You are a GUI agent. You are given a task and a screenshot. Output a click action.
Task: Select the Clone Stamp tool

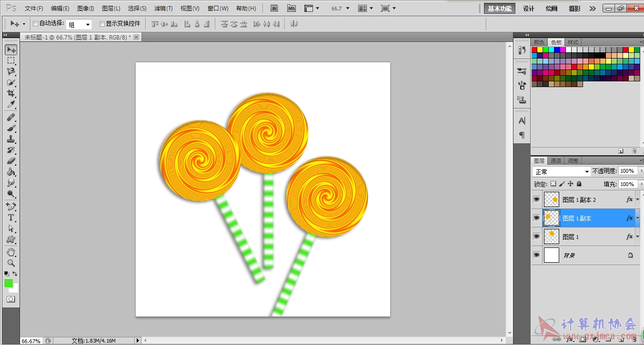pyautogui.click(x=11, y=139)
